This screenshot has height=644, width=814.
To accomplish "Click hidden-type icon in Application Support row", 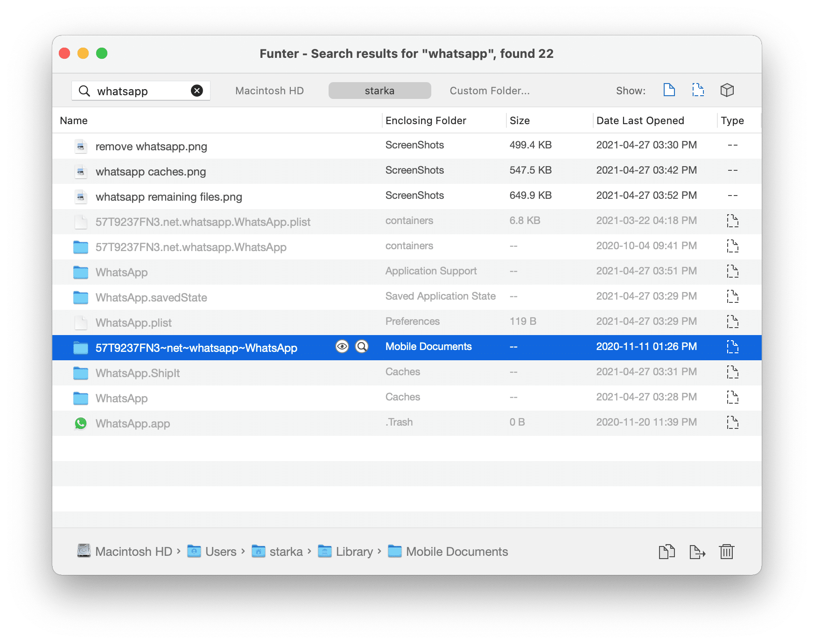I will pos(732,271).
